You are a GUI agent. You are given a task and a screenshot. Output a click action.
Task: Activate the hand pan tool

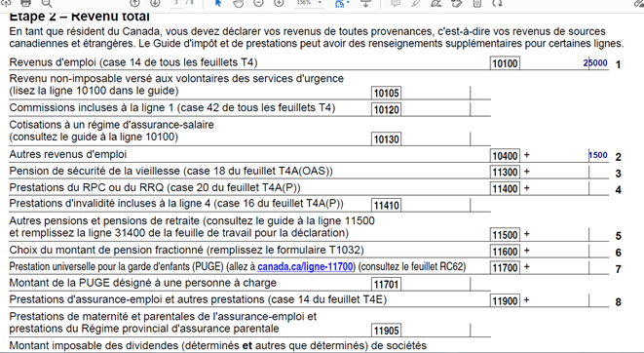(x=239, y=3)
